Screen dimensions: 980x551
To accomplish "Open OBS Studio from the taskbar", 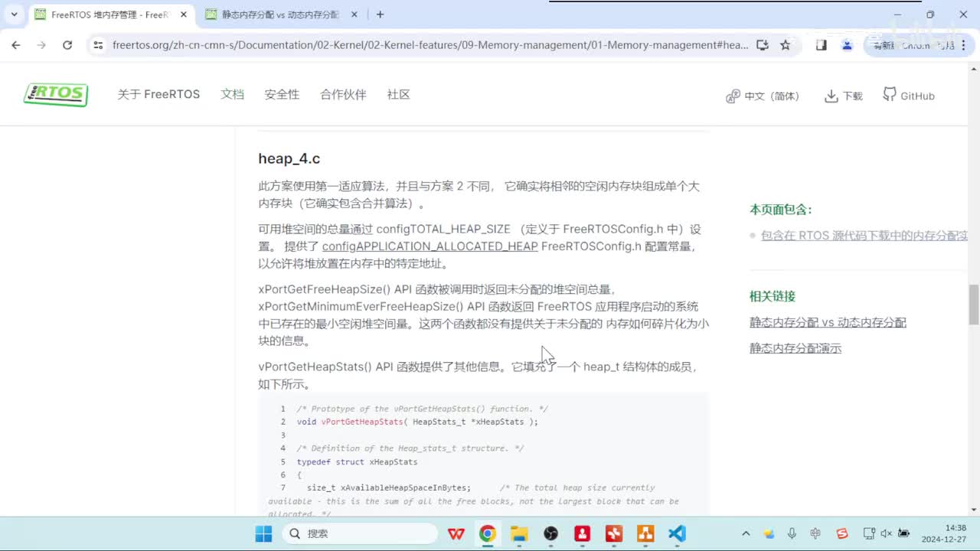I will [x=551, y=533].
